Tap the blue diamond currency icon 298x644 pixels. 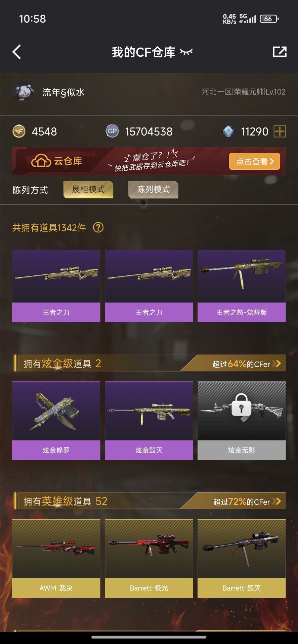point(228,131)
